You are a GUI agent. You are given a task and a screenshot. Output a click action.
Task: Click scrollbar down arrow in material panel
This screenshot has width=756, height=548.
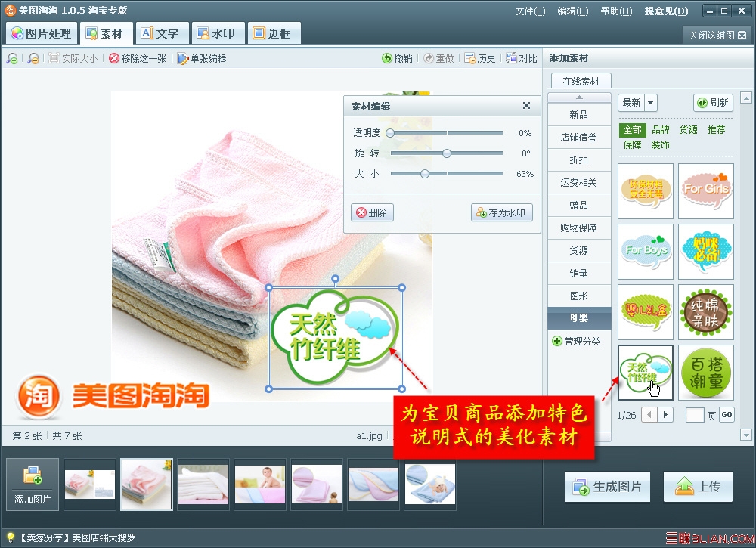[746, 435]
